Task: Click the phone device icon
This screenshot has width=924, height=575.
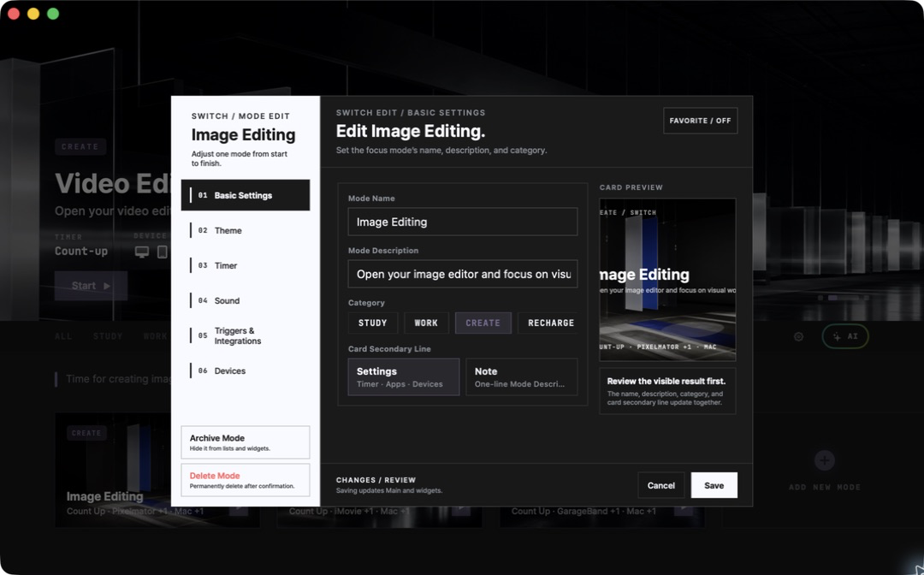Action: pyautogui.click(x=162, y=252)
